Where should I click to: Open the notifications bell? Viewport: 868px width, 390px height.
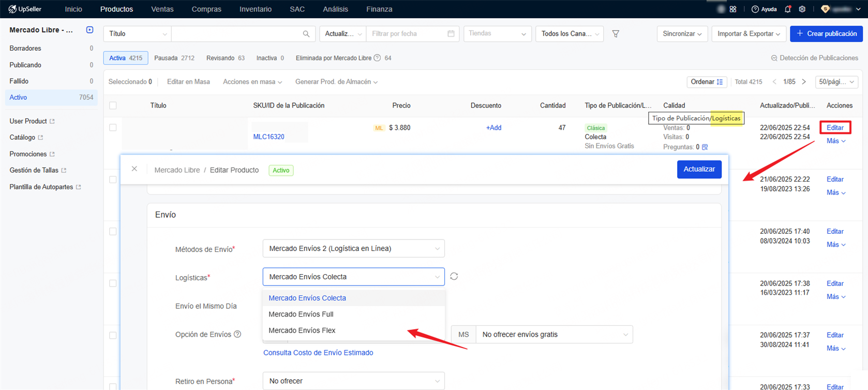(x=788, y=9)
